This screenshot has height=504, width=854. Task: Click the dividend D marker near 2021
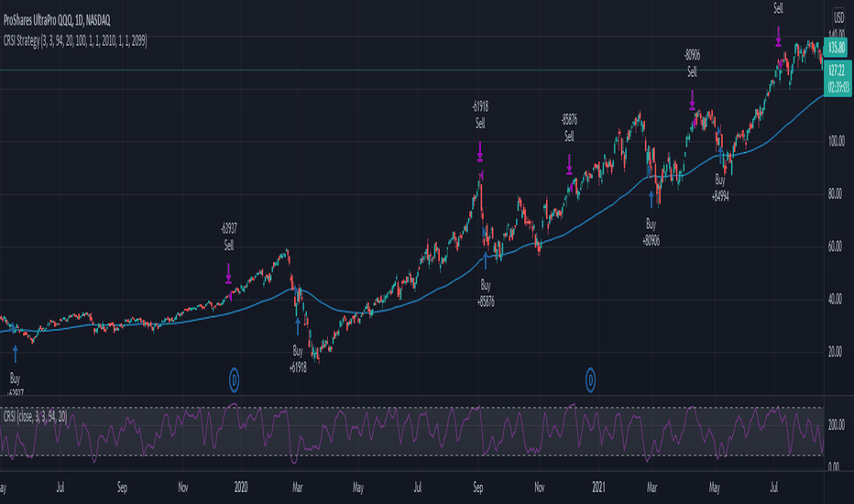coord(590,380)
